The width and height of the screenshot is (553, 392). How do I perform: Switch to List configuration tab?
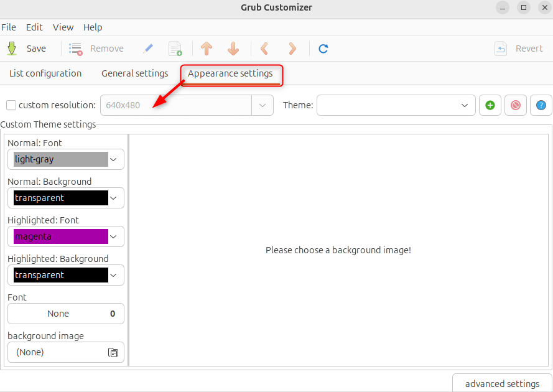(x=45, y=73)
